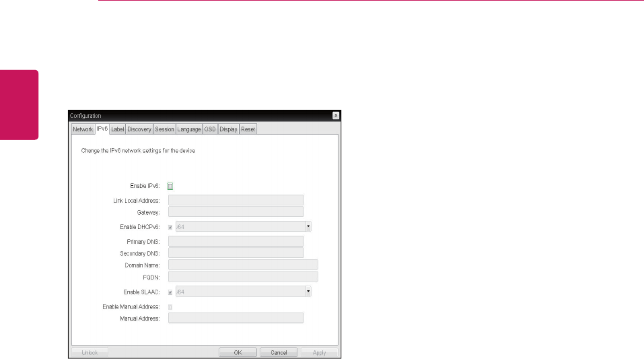Screen dimensions: 644x359
Task: Go to the Reset tab
Action: click(248, 129)
